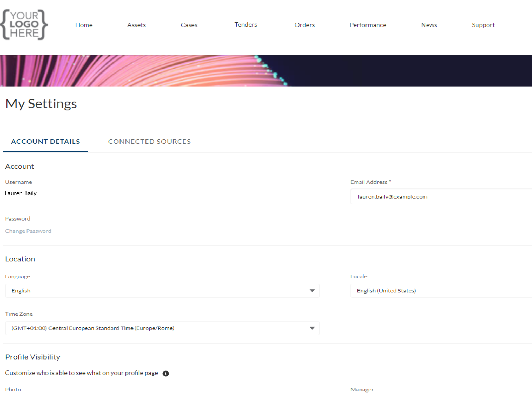Click the Change Password link
This screenshot has height=399, width=532.
pyautogui.click(x=28, y=231)
